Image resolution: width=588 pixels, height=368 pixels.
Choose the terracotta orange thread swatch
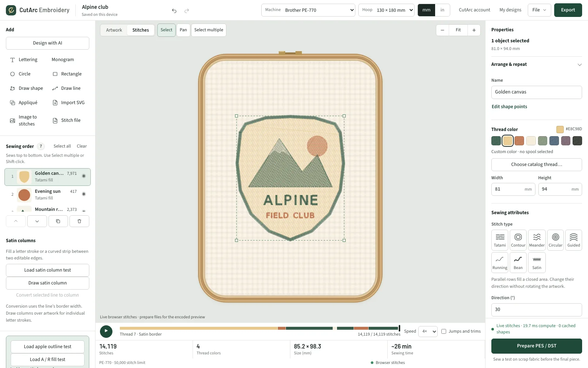coord(519,141)
